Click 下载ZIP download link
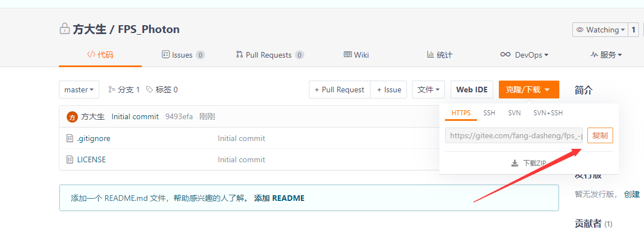This screenshot has height=235, width=644. [x=529, y=163]
